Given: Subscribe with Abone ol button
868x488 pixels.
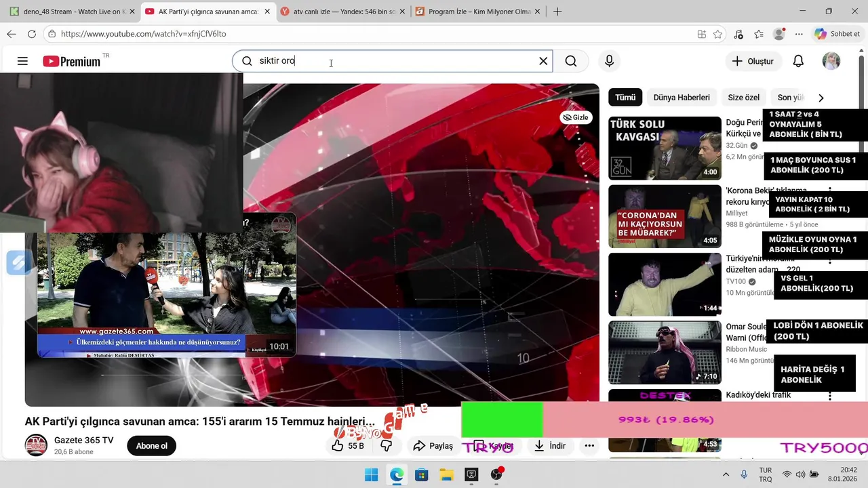Looking at the screenshot, I should coord(151,445).
